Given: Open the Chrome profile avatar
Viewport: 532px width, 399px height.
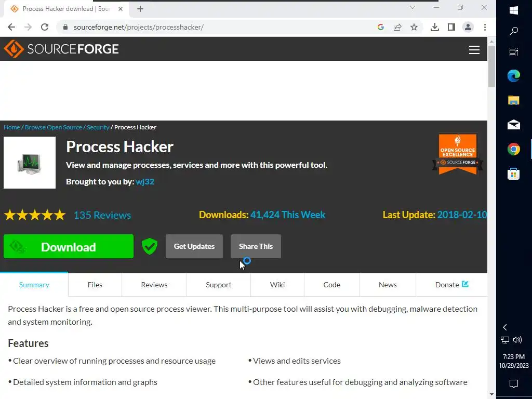Looking at the screenshot, I should [468, 27].
